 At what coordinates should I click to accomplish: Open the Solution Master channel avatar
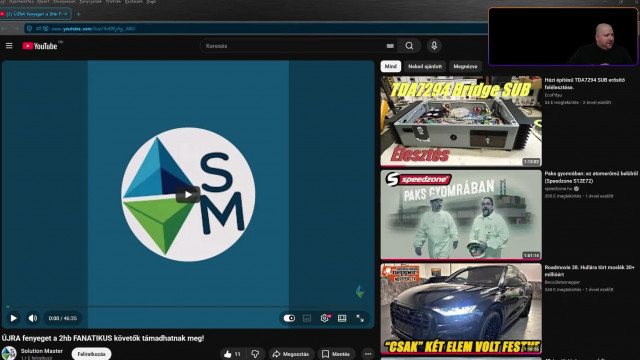click(x=9, y=353)
